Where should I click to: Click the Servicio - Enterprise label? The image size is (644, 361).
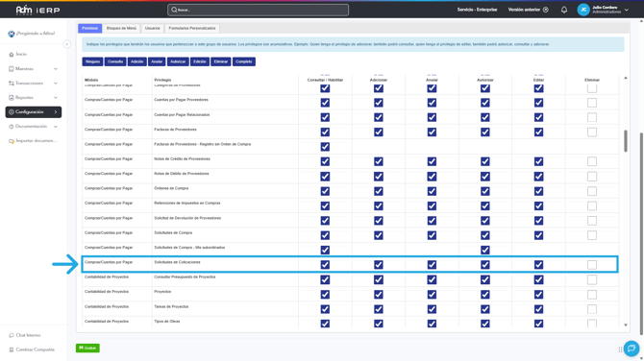[x=477, y=10]
